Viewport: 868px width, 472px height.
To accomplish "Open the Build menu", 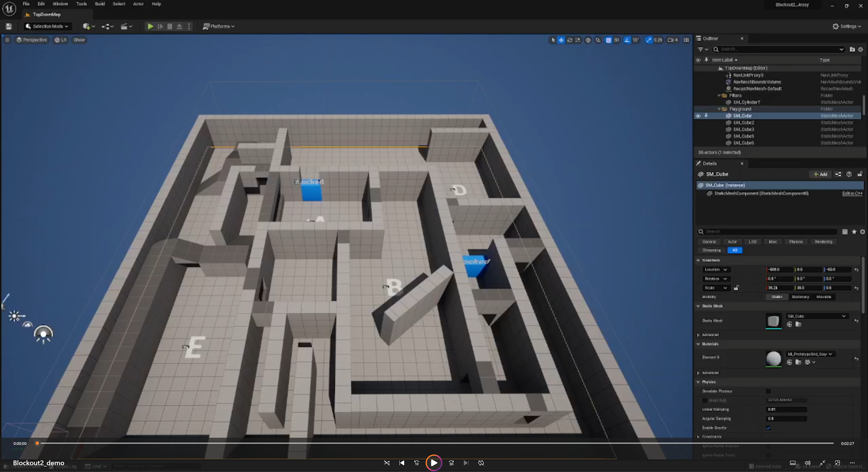I will [100, 4].
